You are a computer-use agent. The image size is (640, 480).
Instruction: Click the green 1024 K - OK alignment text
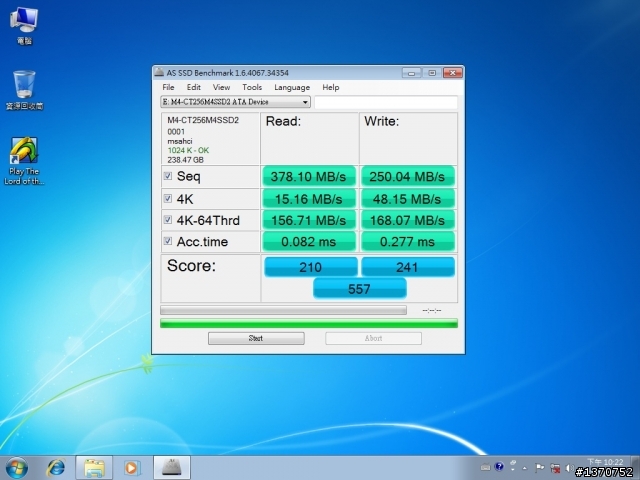pos(188,150)
